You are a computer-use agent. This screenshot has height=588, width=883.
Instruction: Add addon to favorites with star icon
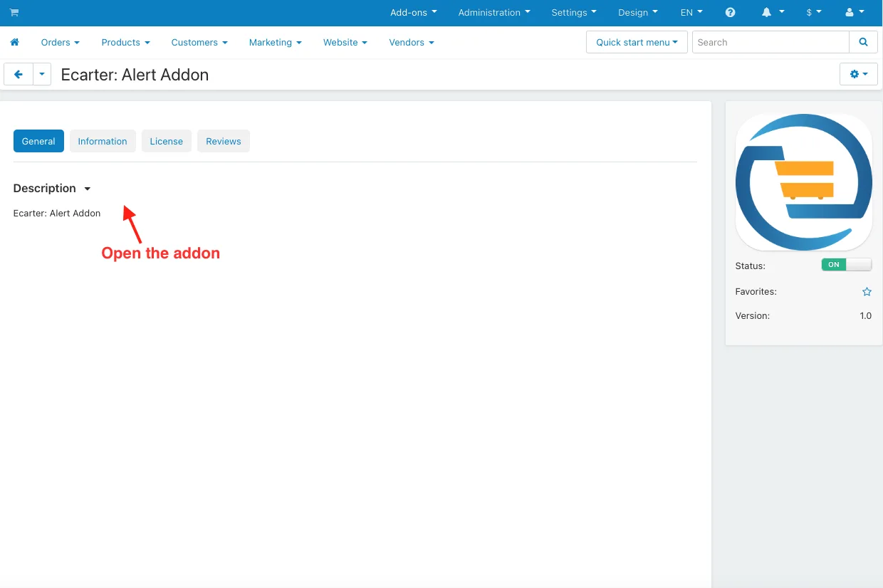pyautogui.click(x=867, y=292)
